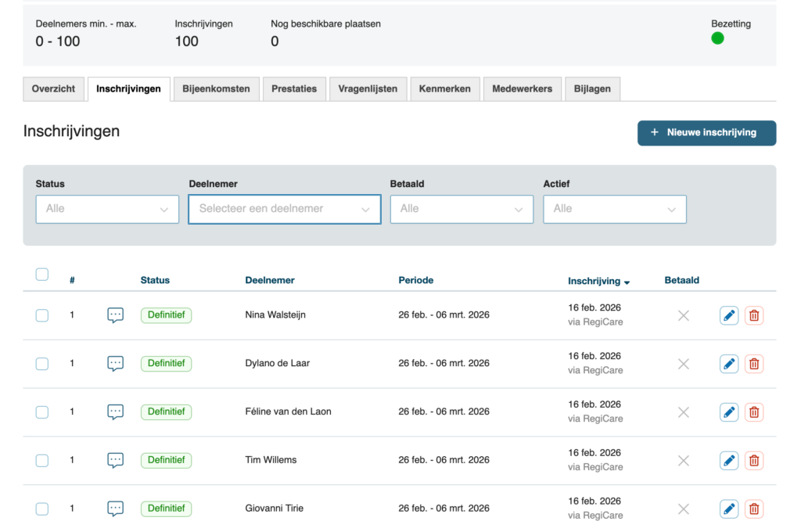
Task: Switch to the Bijeenkomsten tab
Action: pos(216,89)
